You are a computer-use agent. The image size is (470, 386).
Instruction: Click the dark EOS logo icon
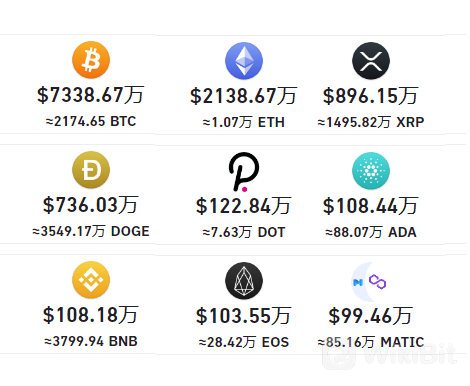(244, 281)
